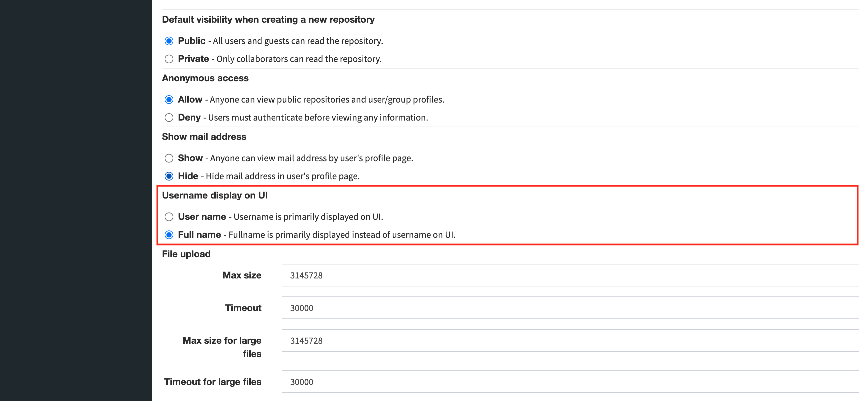Choose Allow radio for anonymous access
The image size is (868, 401).
click(x=169, y=100)
